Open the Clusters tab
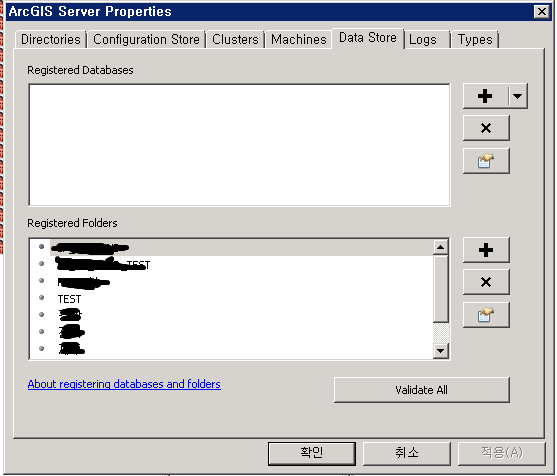 pyautogui.click(x=235, y=39)
